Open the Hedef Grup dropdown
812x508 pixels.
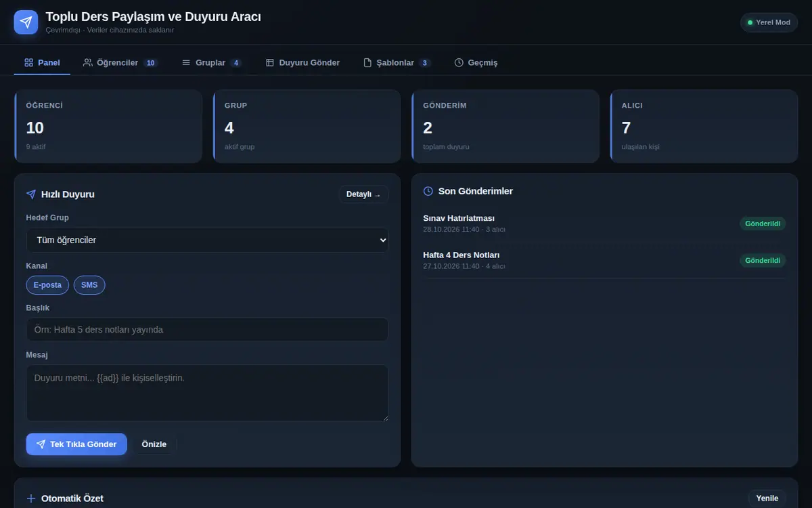pos(207,240)
